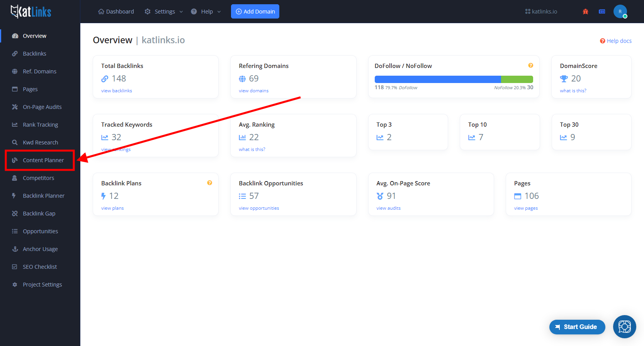Click the Add Domain button

[255, 12]
